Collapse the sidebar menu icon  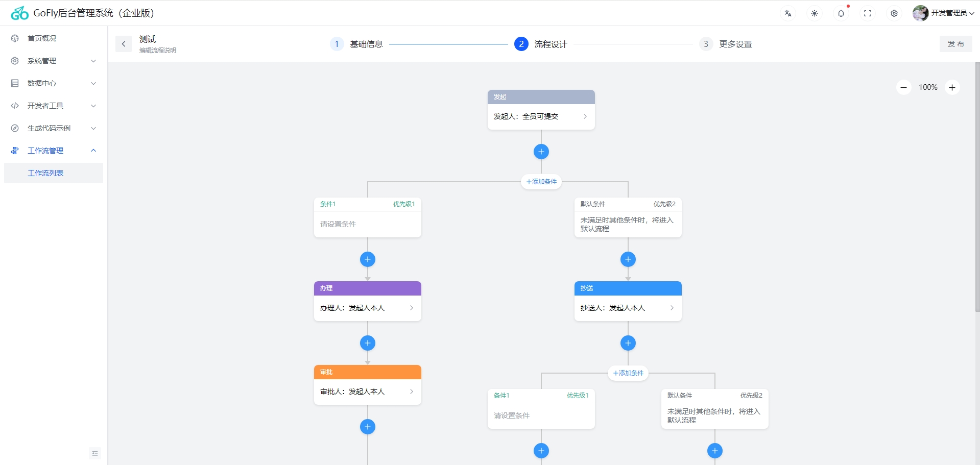95,453
